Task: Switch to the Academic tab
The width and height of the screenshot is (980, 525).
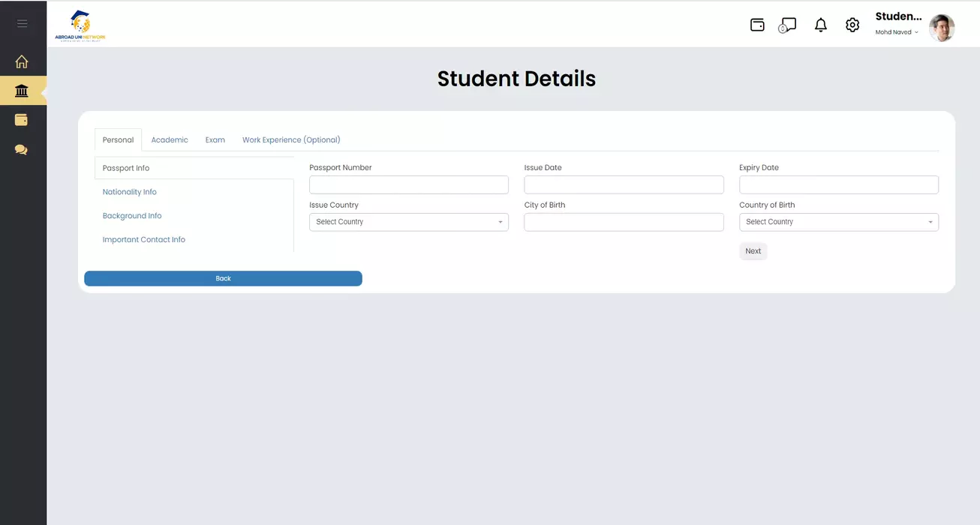Action: point(170,140)
